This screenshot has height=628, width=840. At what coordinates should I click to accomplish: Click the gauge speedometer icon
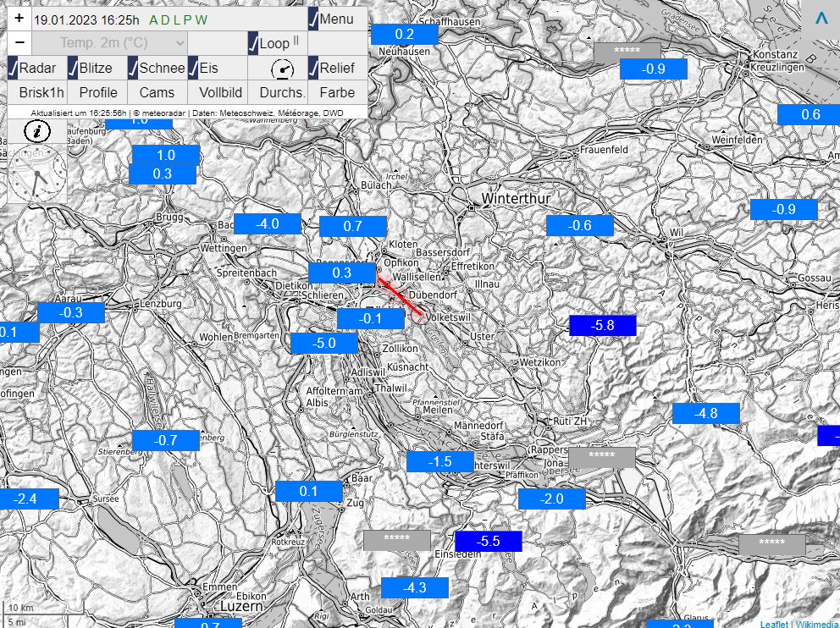(x=283, y=69)
